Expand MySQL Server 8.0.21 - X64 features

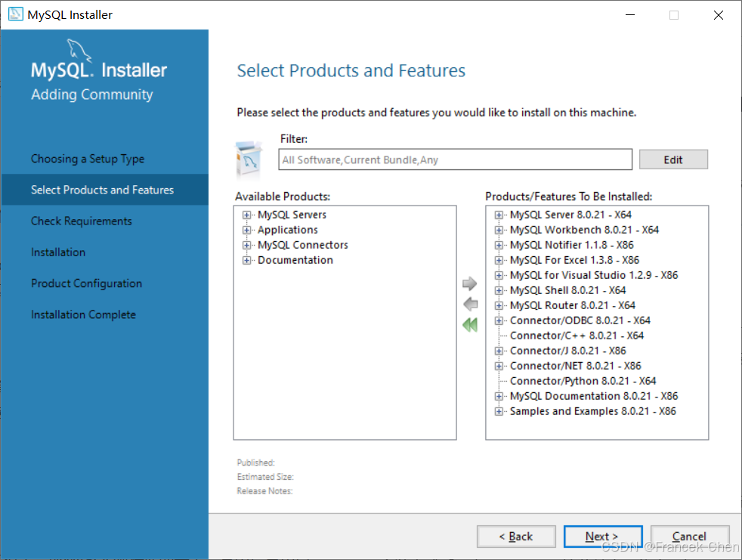[x=499, y=215]
